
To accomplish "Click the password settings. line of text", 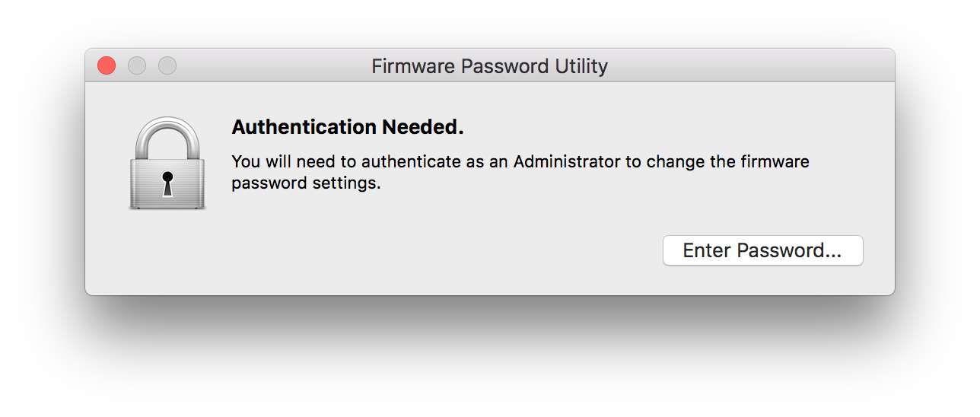I will click(x=306, y=183).
